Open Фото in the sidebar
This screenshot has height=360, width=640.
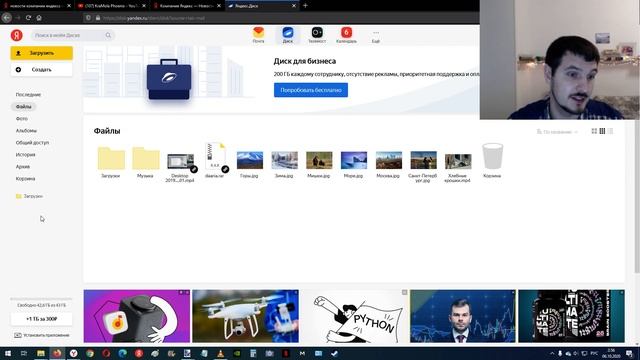pos(22,119)
